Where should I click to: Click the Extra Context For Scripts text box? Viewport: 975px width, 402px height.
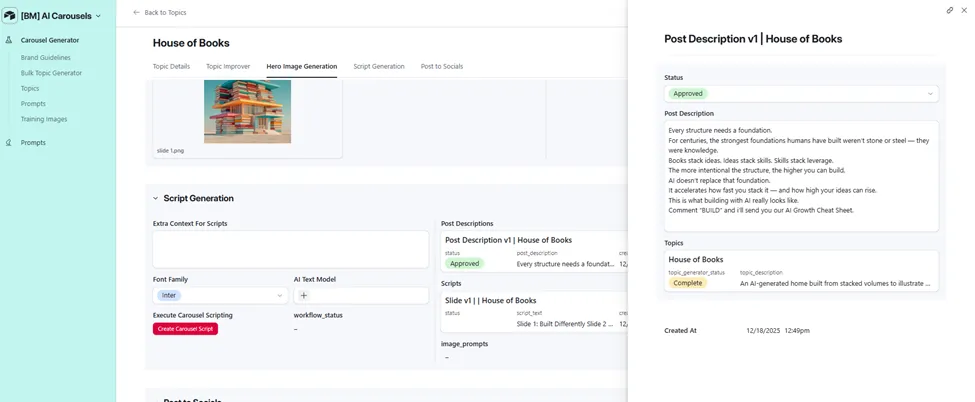click(x=290, y=250)
